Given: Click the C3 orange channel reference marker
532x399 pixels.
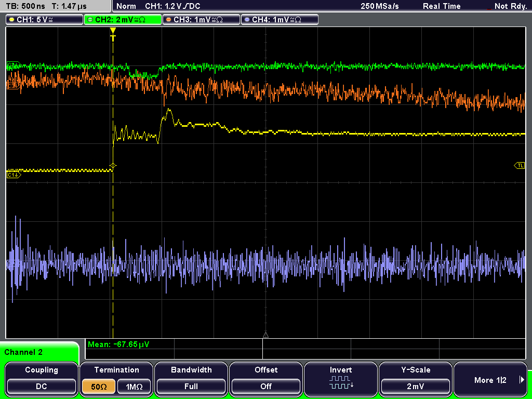Looking at the screenshot, I should [x=13, y=86].
